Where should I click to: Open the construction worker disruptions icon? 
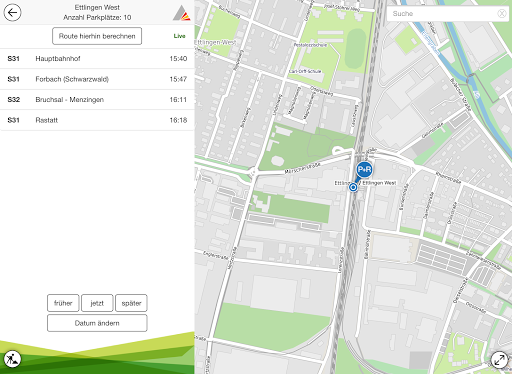pos(12,359)
